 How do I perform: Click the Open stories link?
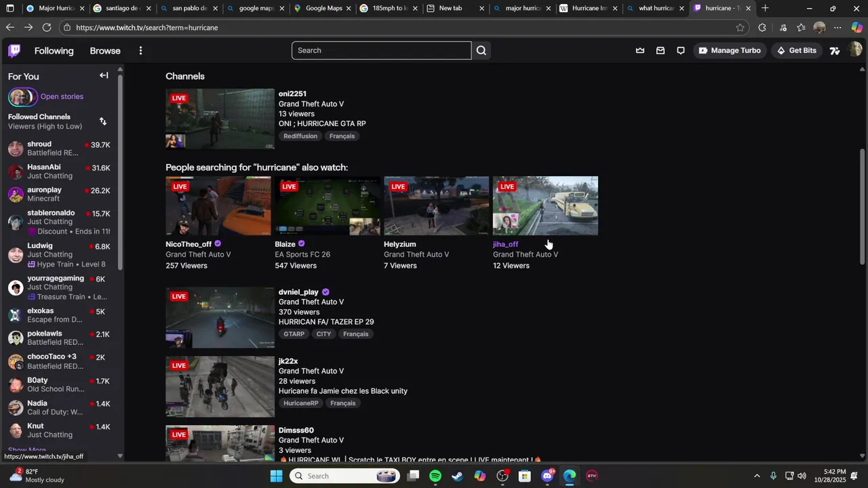point(62,97)
